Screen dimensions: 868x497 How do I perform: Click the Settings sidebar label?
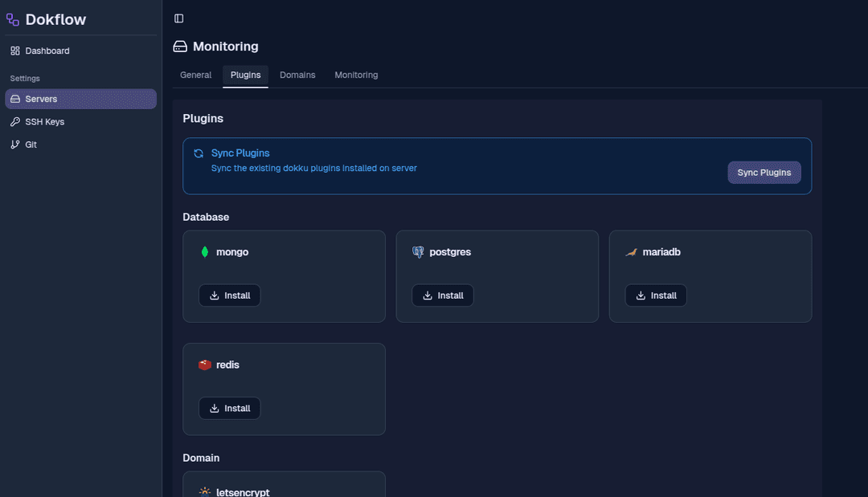coord(25,79)
